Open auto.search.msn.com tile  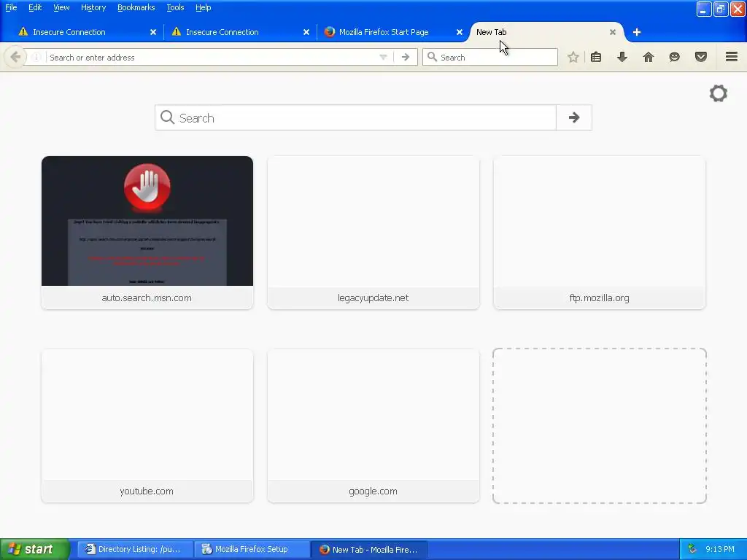coord(147,233)
